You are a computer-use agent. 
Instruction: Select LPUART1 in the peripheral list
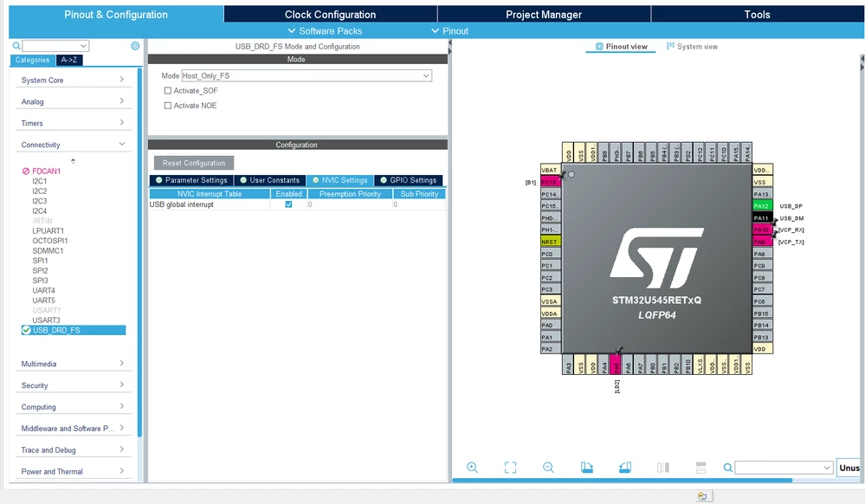48,230
